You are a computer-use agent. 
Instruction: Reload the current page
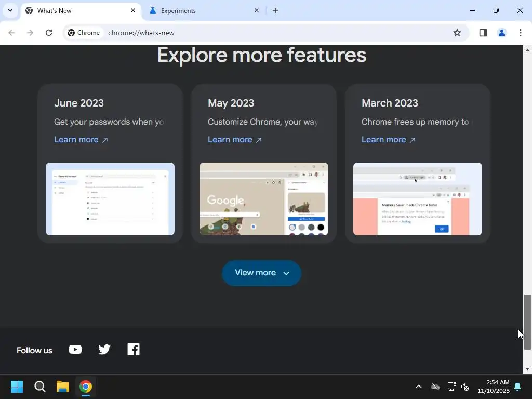pyautogui.click(x=49, y=33)
